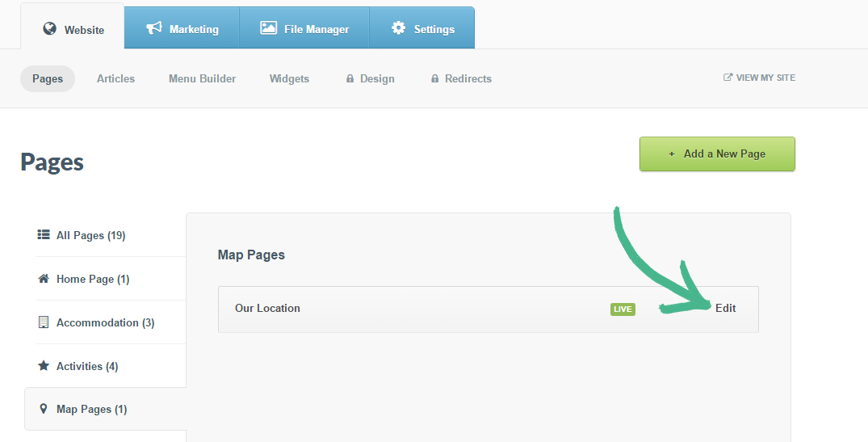The height and width of the screenshot is (442, 868).
Task: Click the megaphone icon on Marketing tab
Action: pyautogui.click(x=153, y=28)
